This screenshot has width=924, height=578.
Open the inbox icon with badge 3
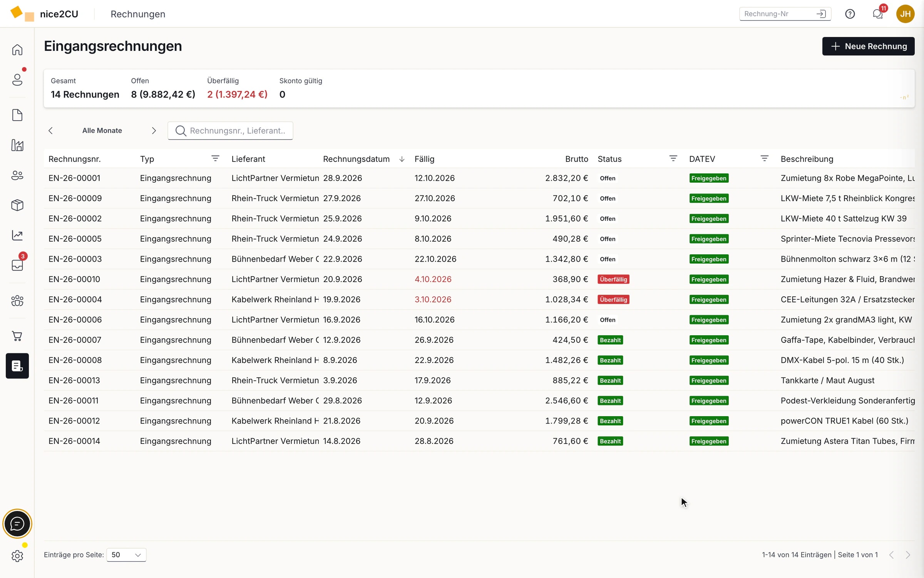pos(17,265)
